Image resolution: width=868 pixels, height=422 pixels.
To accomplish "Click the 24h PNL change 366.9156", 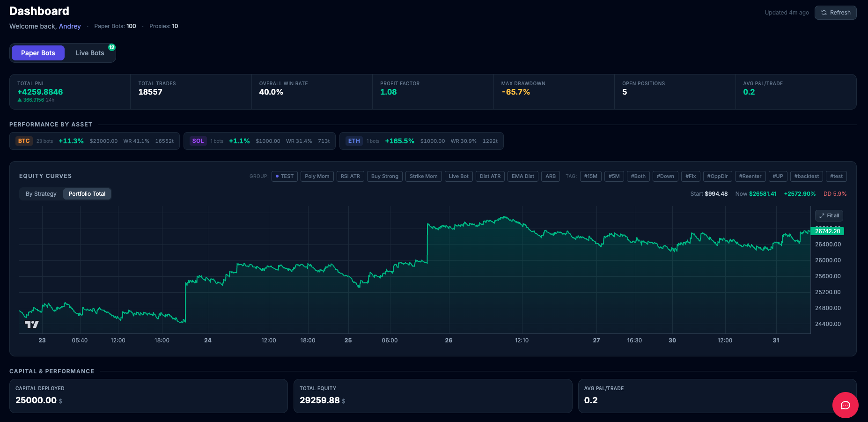I will click(x=34, y=100).
